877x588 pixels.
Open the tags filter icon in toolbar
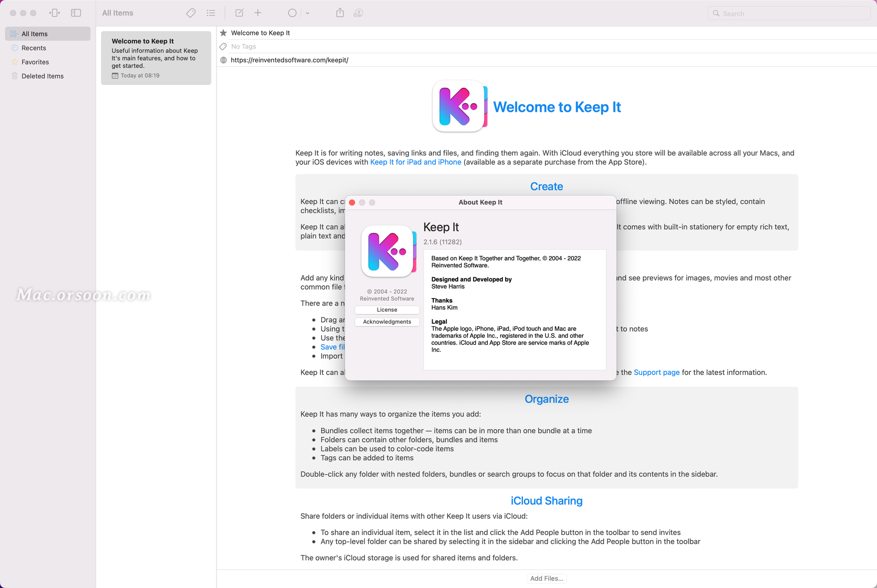[x=191, y=13]
